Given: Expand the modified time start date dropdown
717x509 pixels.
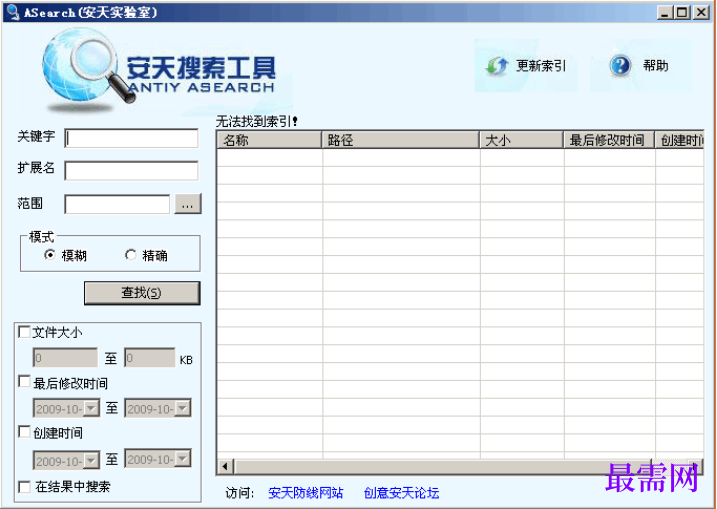Looking at the screenshot, I should (x=91, y=408).
